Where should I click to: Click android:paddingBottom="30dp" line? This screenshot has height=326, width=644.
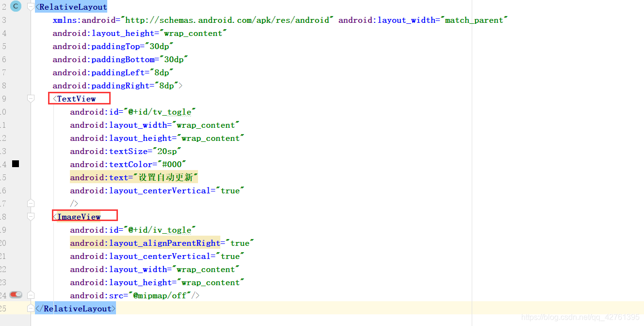pyautogui.click(x=120, y=59)
